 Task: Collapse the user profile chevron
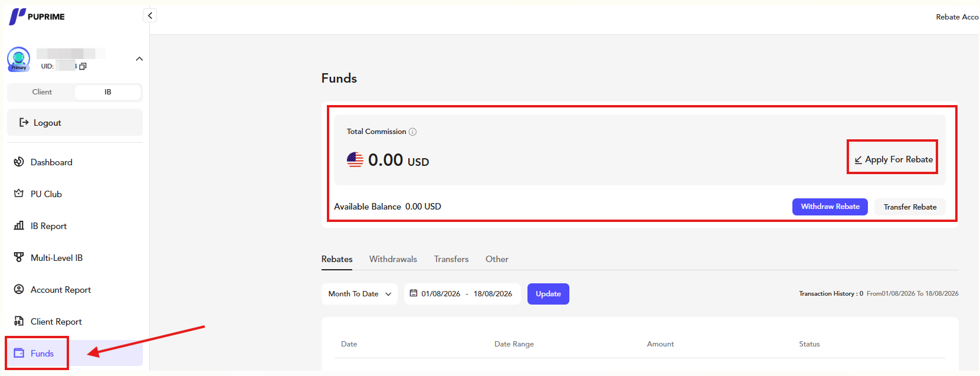click(x=139, y=58)
